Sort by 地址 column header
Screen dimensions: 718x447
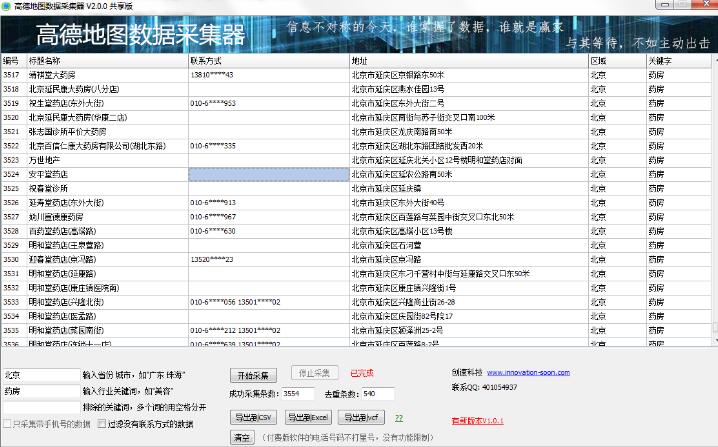pos(469,60)
